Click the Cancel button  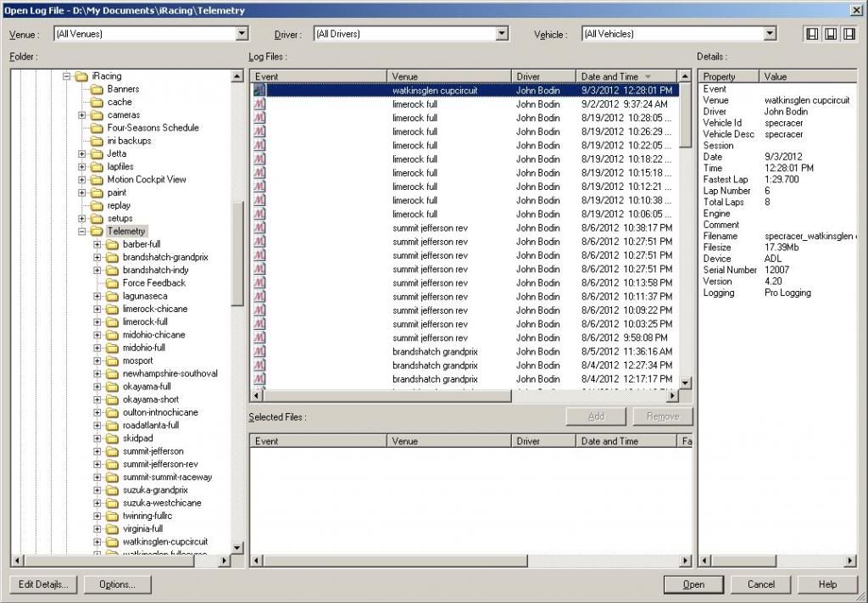click(x=760, y=584)
